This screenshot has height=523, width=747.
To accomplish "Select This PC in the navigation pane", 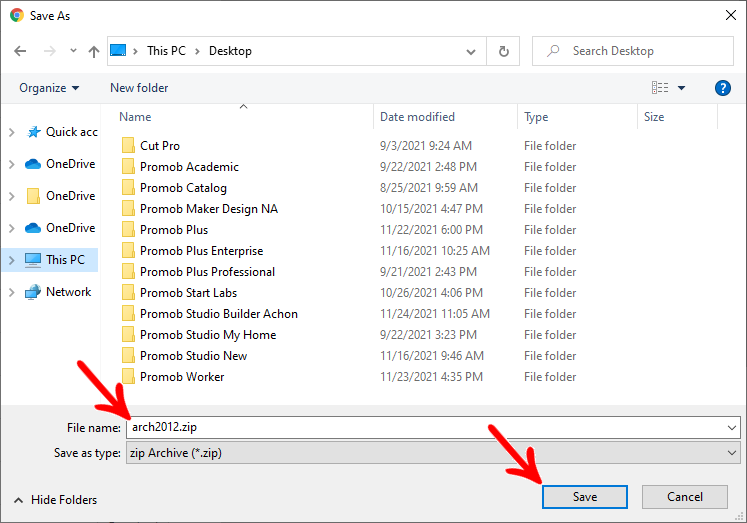I will [55, 260].
